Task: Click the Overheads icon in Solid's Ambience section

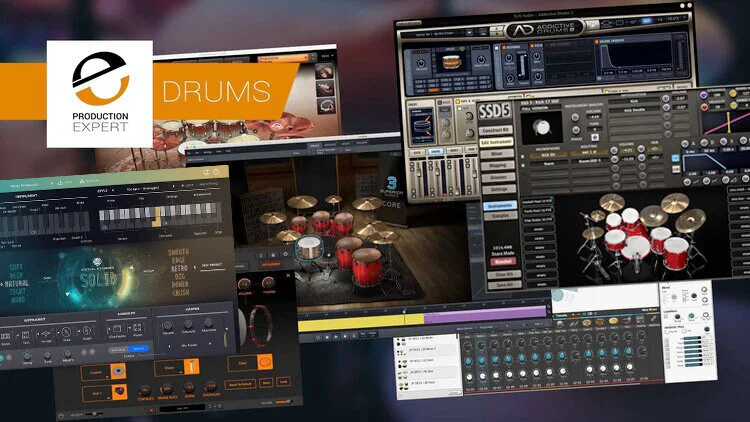Action: (x=117, y=328)
